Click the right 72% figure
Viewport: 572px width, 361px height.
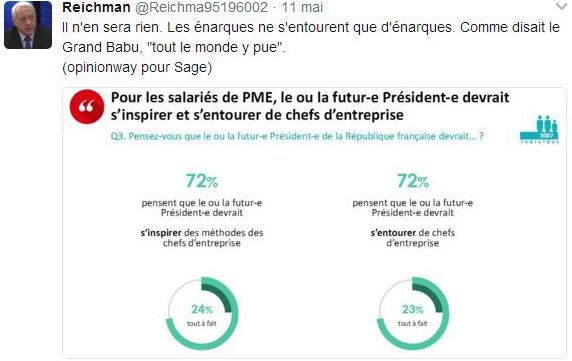click(x=413, y=180)
